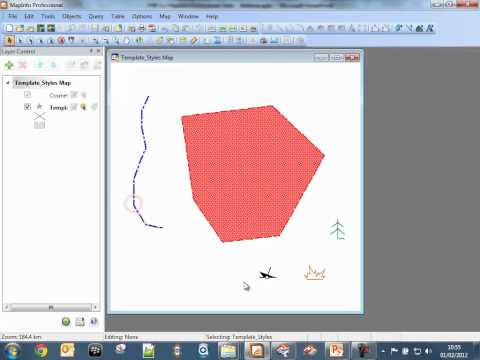Click the Layer Control scrollbar right arrow
Screen dimensions: 480x360
pyautogui.click(x=95, y=307)
